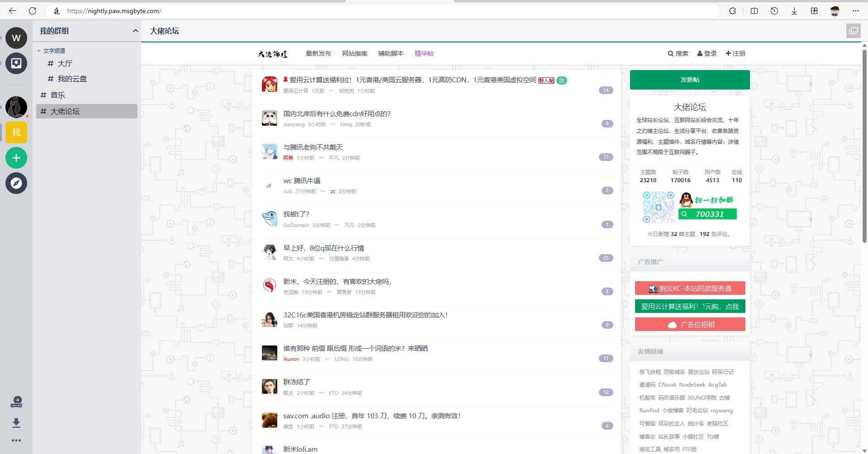Collapse the 我的群组 panel chevron
Screen dimensions: 868x454
tap(135, 31)
